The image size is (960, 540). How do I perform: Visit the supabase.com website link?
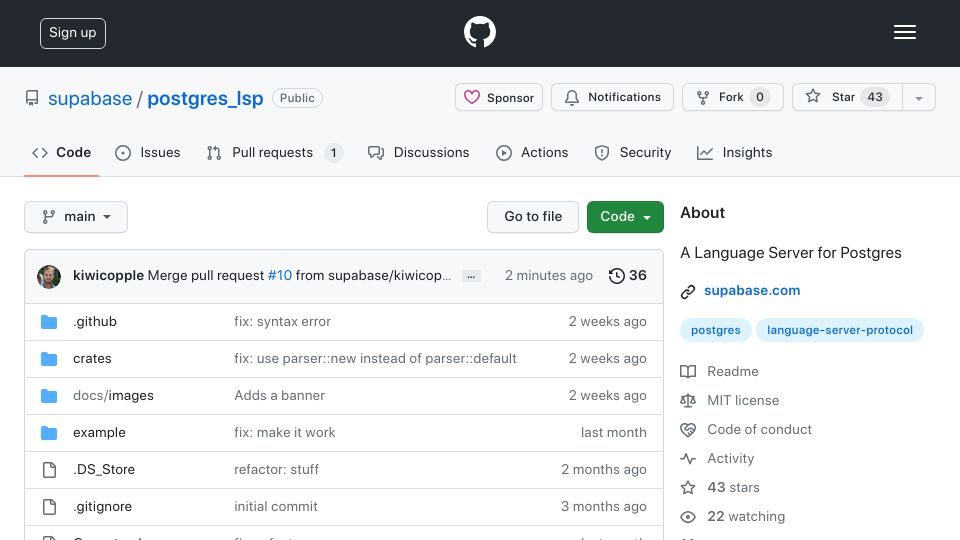(752, 291)
